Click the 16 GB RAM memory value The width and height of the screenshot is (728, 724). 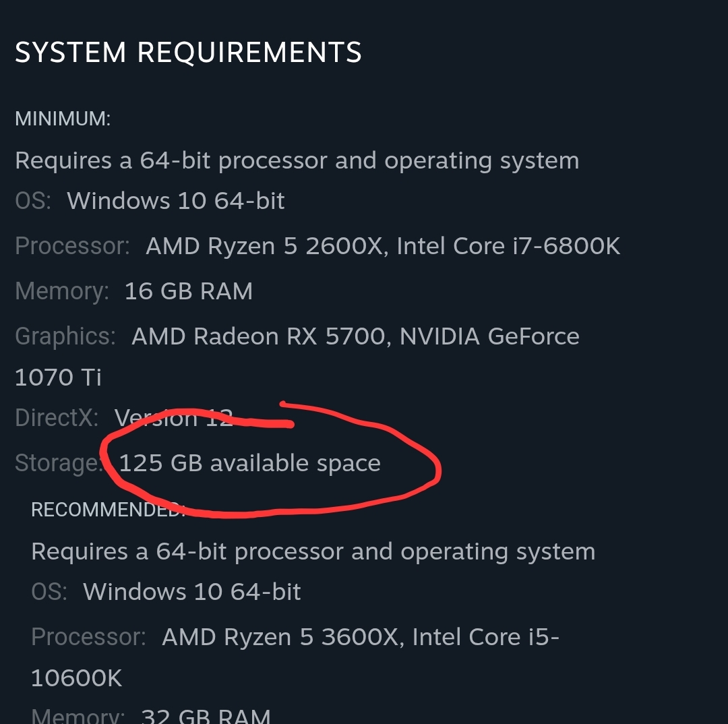point(189,292)
